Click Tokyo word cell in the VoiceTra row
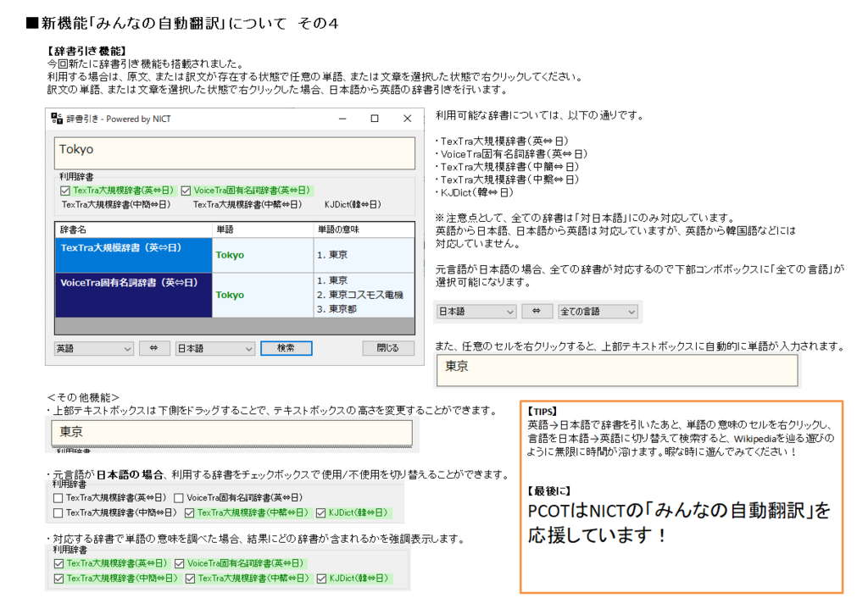868x609 pixels. [263, 295]
